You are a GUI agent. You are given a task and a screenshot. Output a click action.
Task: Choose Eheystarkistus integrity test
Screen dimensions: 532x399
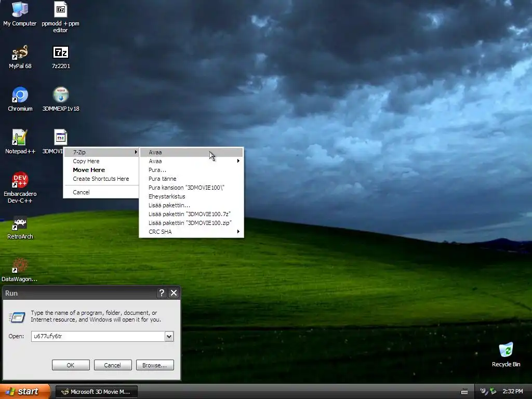(191, 196)
